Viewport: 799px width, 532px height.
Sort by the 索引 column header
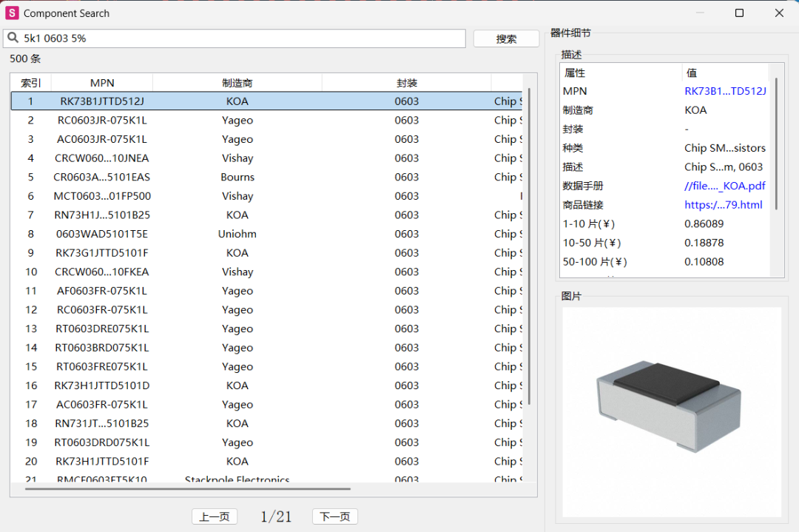30,83
